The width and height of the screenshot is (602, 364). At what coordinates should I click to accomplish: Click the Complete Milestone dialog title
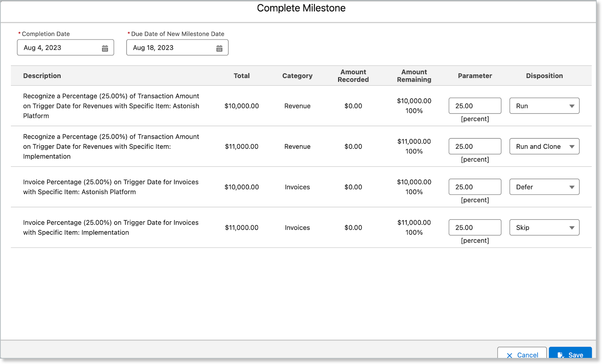point(301,8)
